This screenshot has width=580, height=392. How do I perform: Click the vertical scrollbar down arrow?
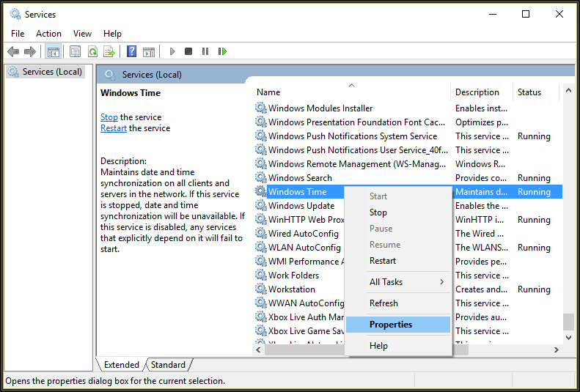(569, 337)
